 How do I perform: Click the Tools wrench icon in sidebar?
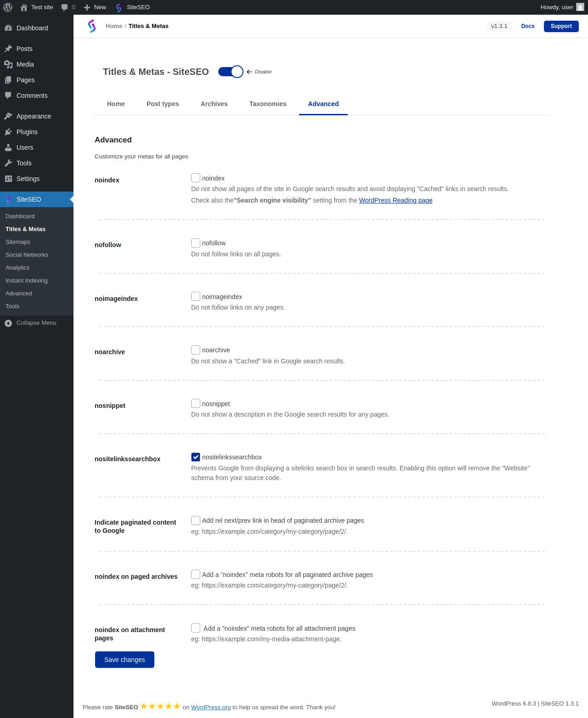point(8,163)
